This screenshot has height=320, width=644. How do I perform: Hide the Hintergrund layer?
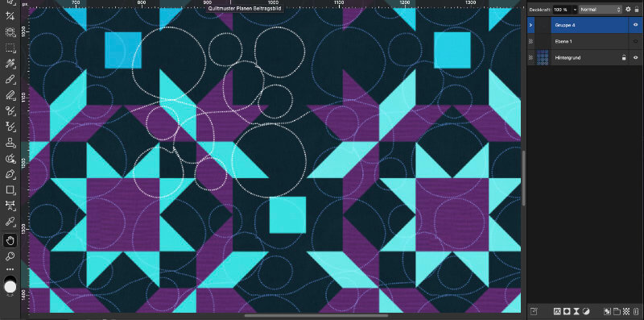635,58
